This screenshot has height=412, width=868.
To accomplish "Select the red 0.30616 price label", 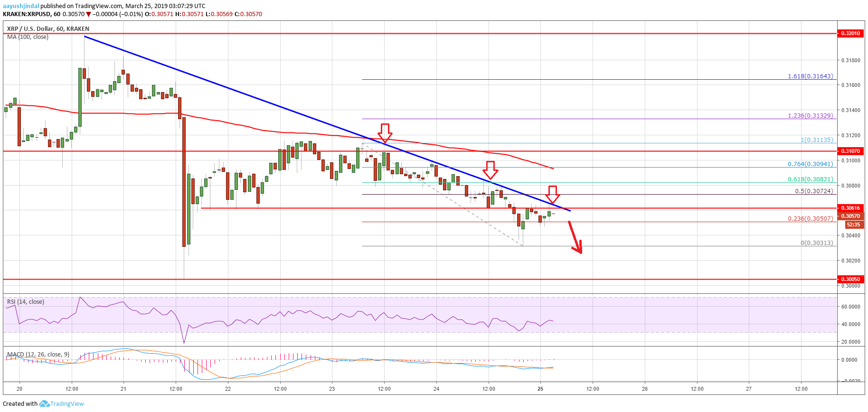I will point(850,208).
